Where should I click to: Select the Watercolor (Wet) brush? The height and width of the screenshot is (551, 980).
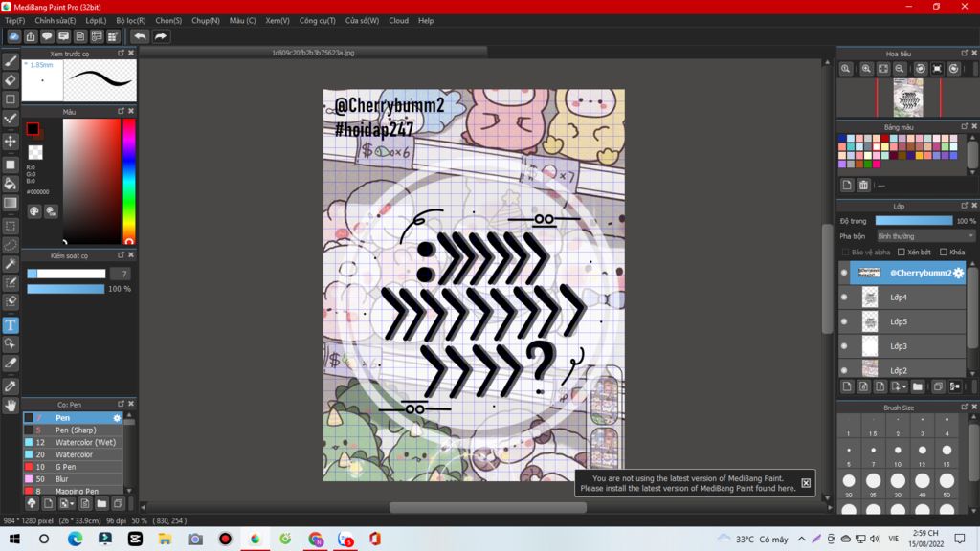click(x=73, y=442)
